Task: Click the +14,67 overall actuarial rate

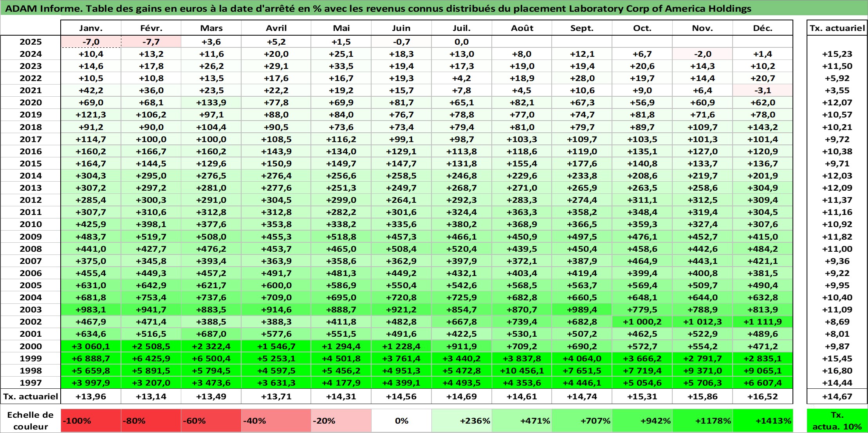Action: tap(837, 397)
